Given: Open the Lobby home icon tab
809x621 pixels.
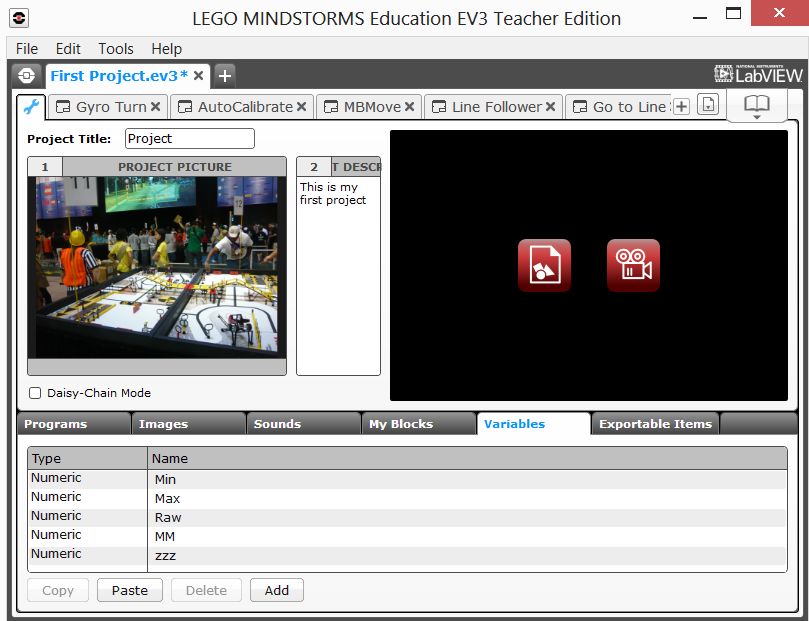Looking at the screenshot, I should tap(26, 76).
